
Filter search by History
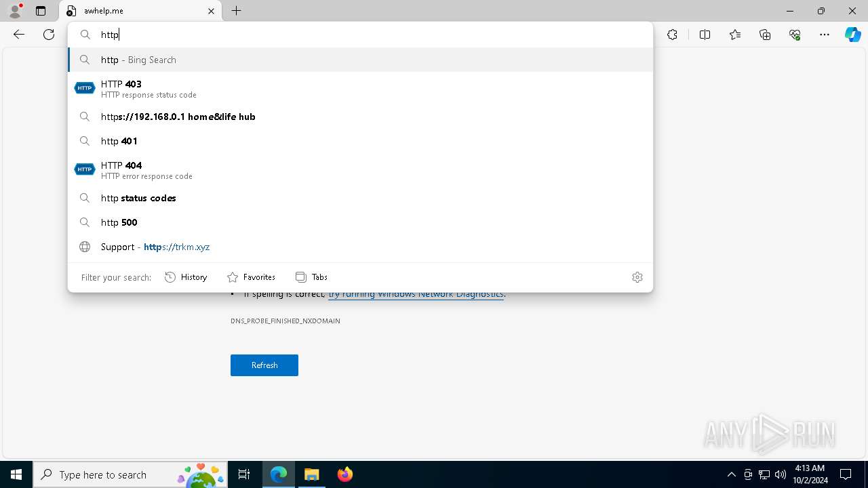186,277
